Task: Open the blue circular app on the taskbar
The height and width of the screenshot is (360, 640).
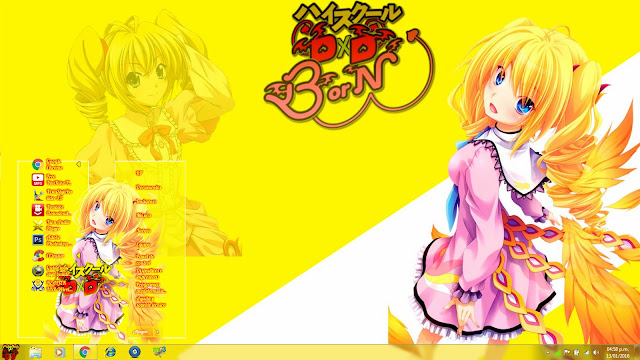Action: pos(135,352)
